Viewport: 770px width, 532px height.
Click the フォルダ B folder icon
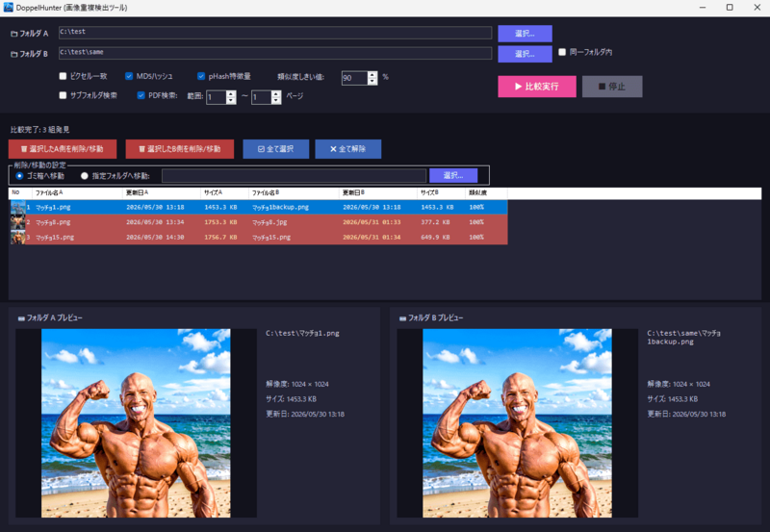coord(14,54)
